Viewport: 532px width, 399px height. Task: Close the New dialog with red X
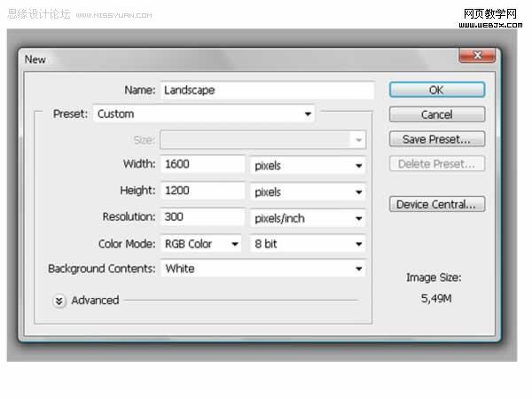477,55
